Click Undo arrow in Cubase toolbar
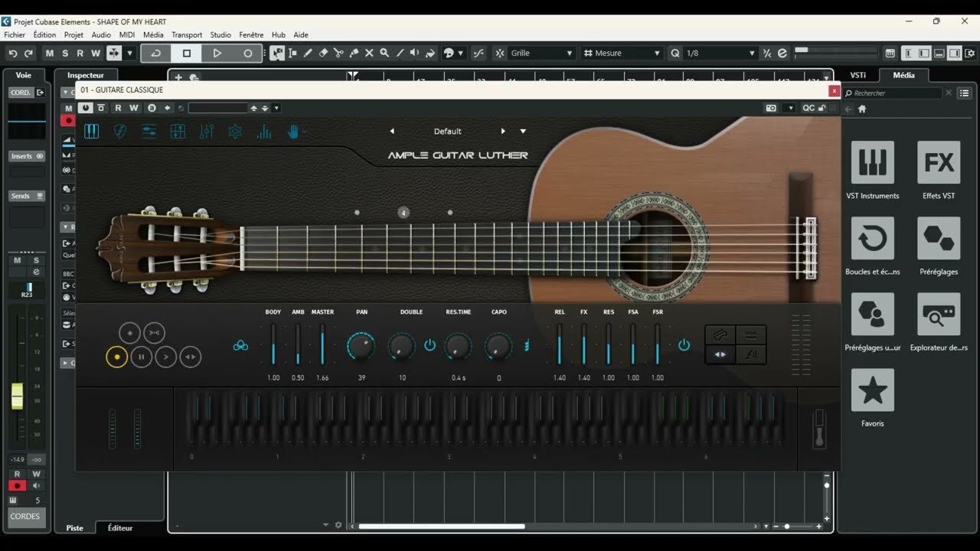The height and width of the screenshot is (551, 980). (x=12, y=53)
